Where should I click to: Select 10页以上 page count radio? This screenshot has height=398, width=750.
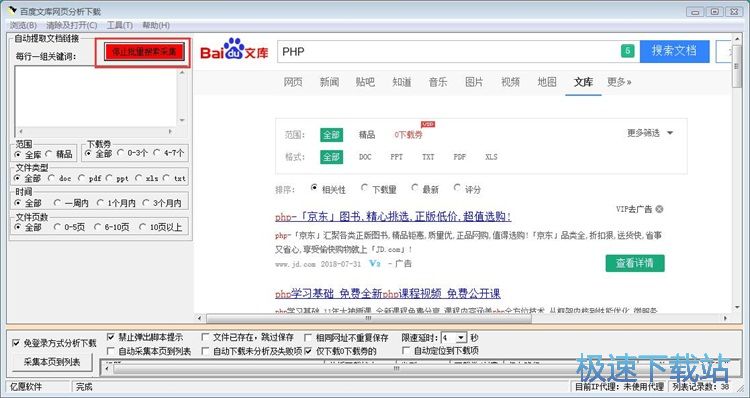[161, 227]
